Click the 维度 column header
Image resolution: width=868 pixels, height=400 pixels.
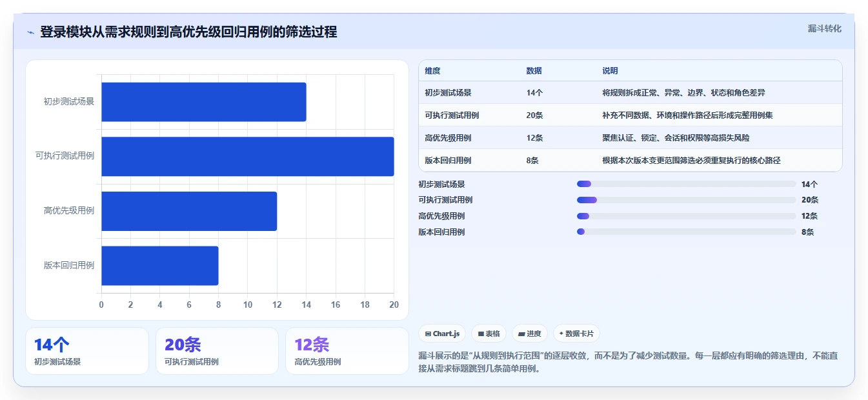click(432, 71)
